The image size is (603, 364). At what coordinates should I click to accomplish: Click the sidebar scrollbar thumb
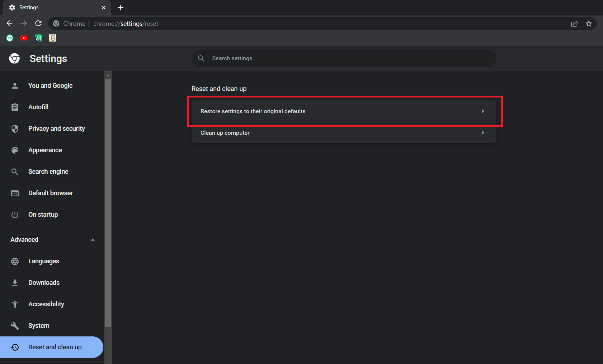pos(108,203)
